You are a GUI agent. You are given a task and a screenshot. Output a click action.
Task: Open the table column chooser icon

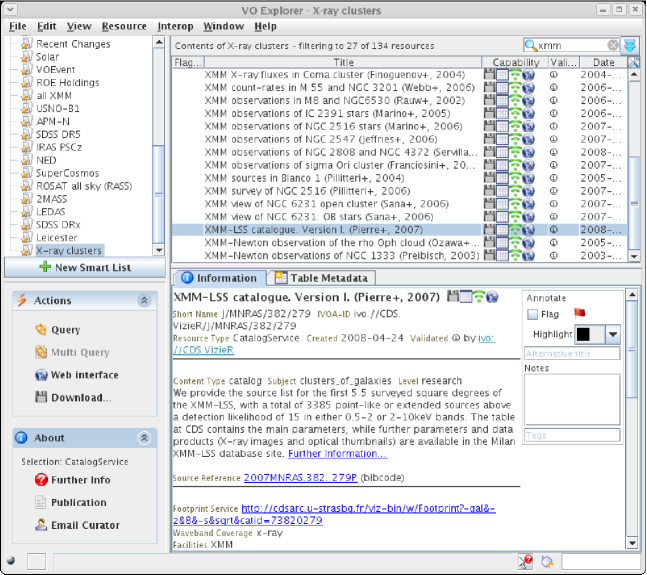(633, 62)
